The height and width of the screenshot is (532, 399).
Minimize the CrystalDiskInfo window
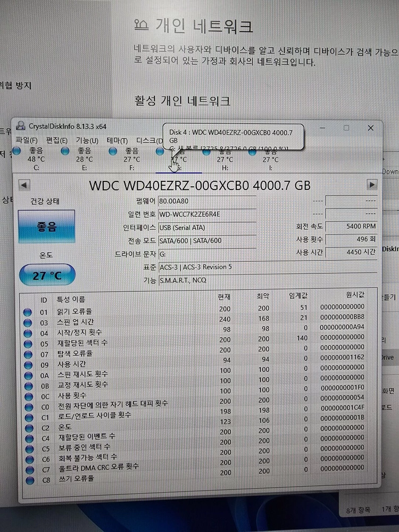[322, 128]
